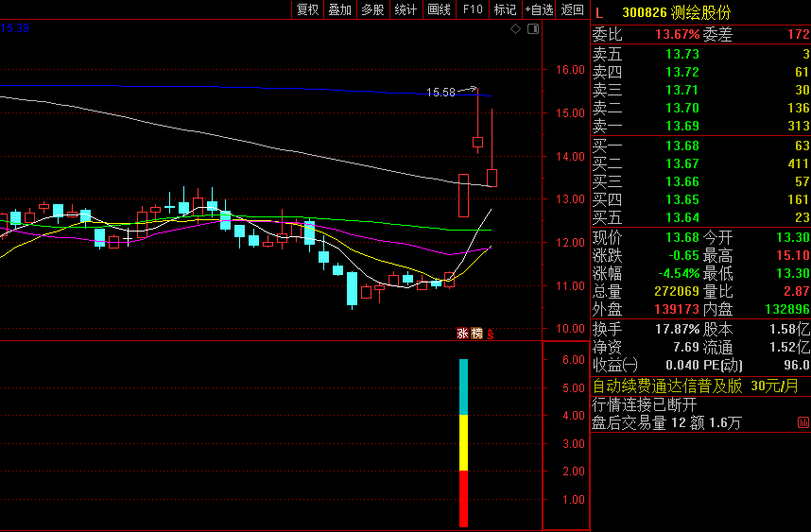The height and width of the screenshot is (532, 811).
Task: Select the 买二 13.67 order row
Action: (x=700, y=163)
